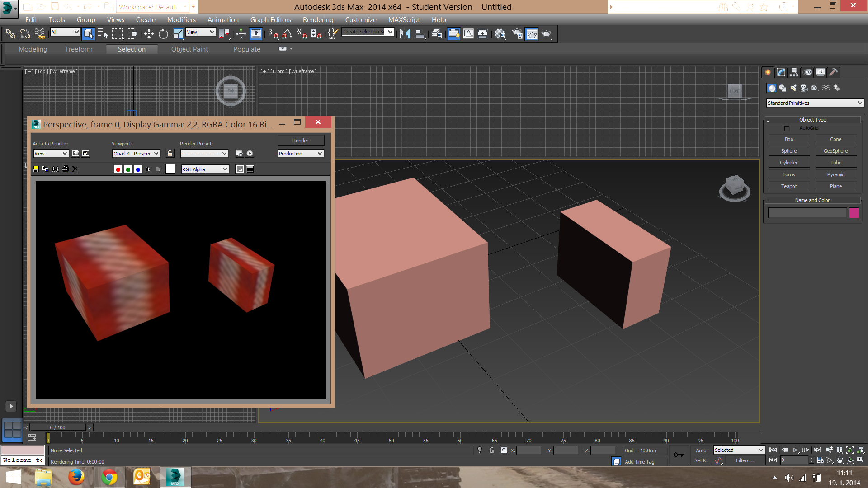Click the Render Setup teapot icon
This screenshot has width=868, height=488.
pos(517,34)
